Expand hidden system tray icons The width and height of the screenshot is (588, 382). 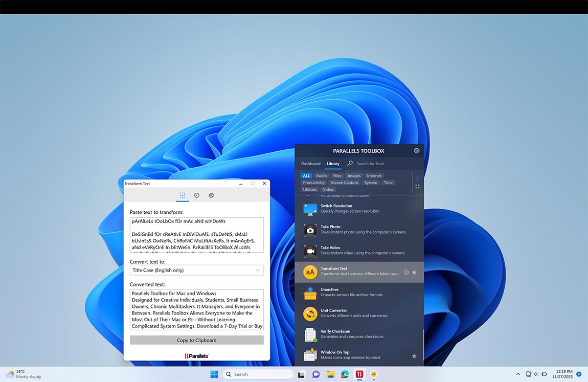pos(517,374)
